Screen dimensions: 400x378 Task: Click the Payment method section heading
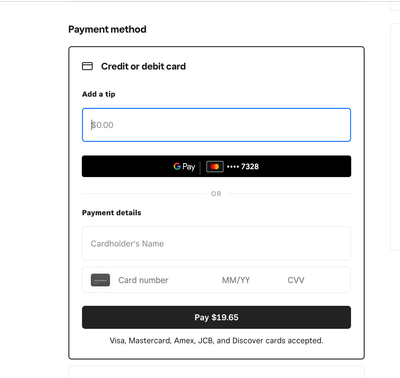pos(107,29)
